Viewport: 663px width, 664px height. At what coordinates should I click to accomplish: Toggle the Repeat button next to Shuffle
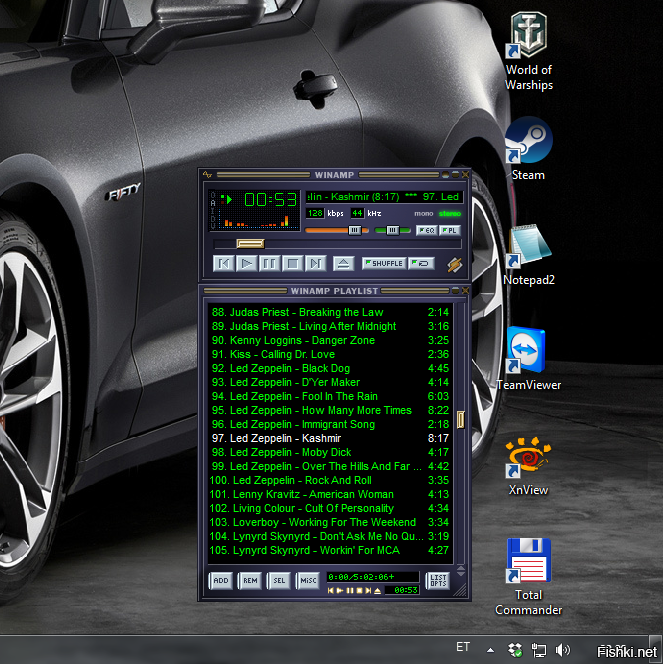(421, 263)
